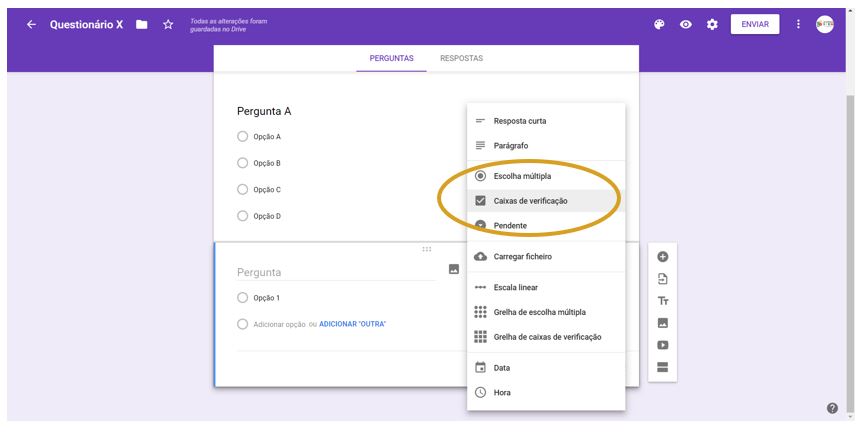Choose Caixas de verificação question type

[530, 201]
